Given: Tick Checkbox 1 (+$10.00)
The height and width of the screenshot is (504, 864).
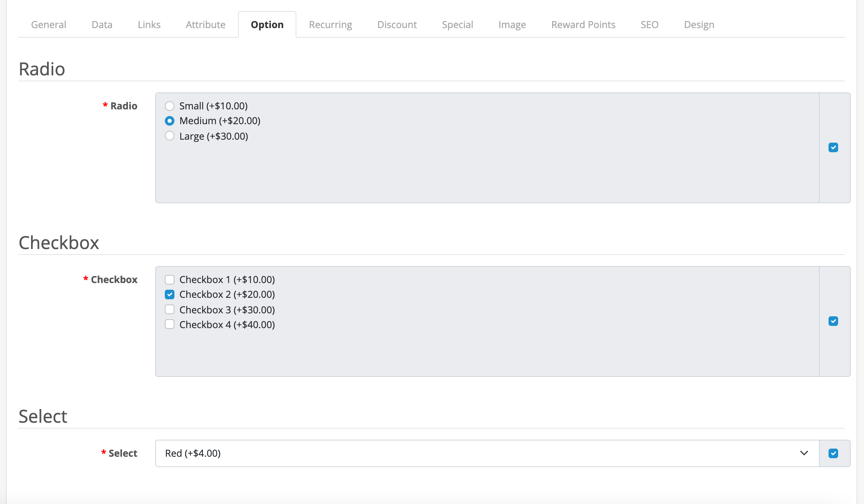Looking at the screenshot, I should (x=170, y=279).
